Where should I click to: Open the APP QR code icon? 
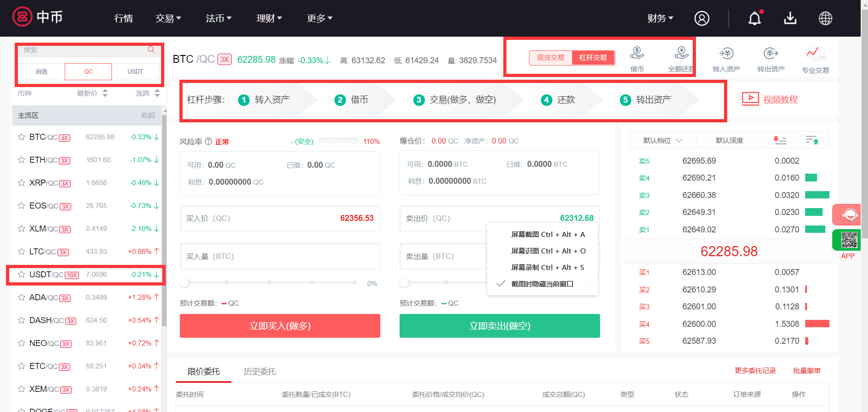pos(849,240)
